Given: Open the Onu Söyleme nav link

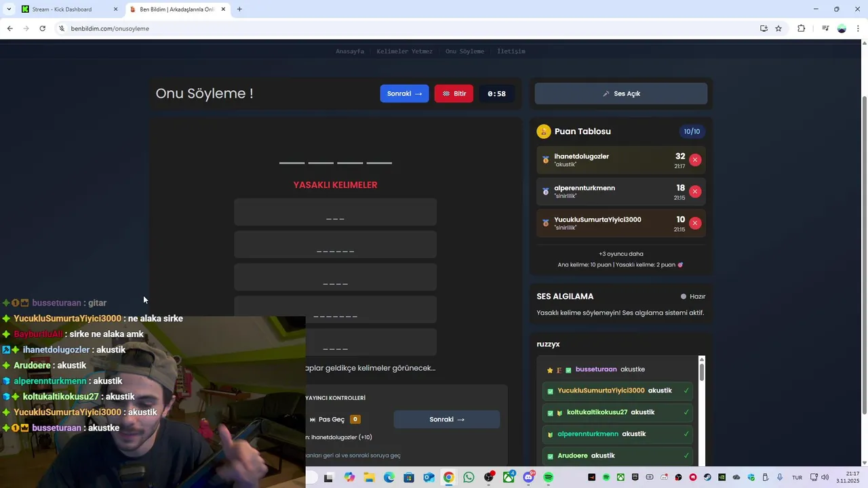Looking at the screenshot, I should coord(465,52).
